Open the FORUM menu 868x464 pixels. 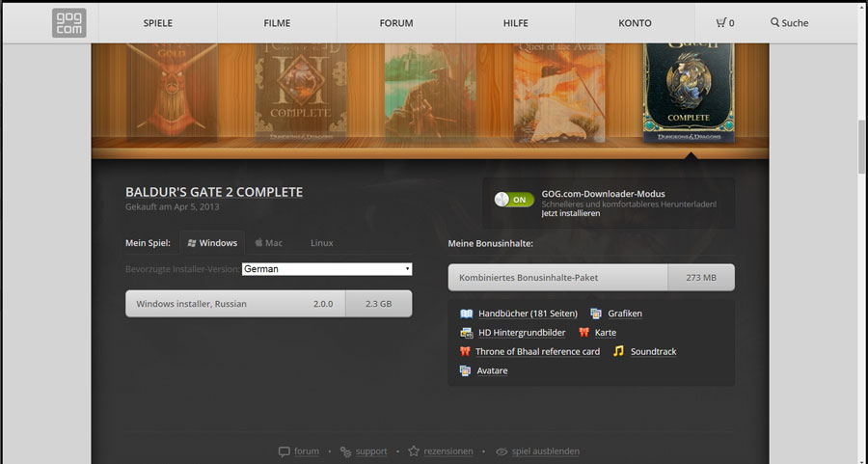click(x=396, y=23)
